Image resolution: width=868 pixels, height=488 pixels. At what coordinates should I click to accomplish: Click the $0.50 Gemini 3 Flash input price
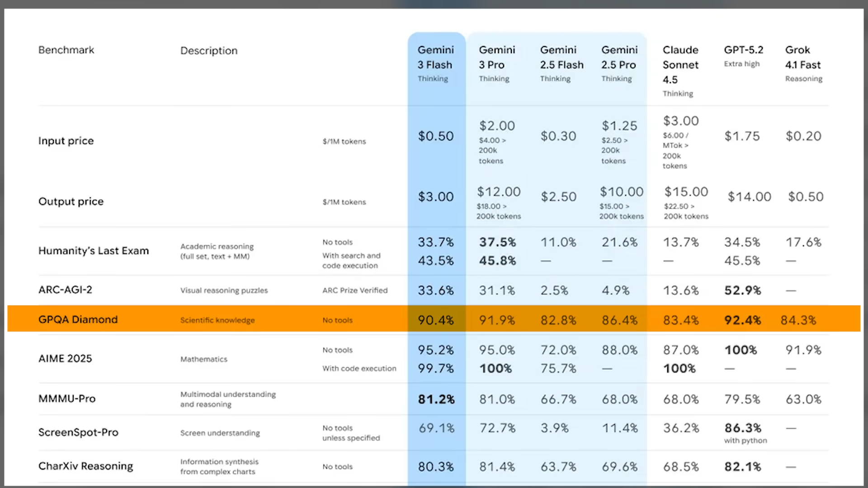coord(435,136)
